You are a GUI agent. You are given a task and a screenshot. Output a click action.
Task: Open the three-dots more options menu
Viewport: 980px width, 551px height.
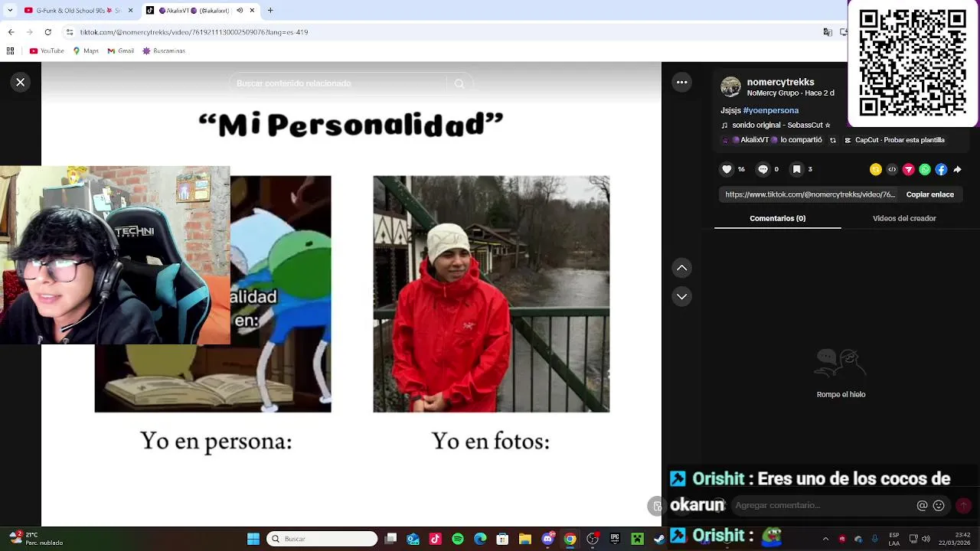(681, 82)
